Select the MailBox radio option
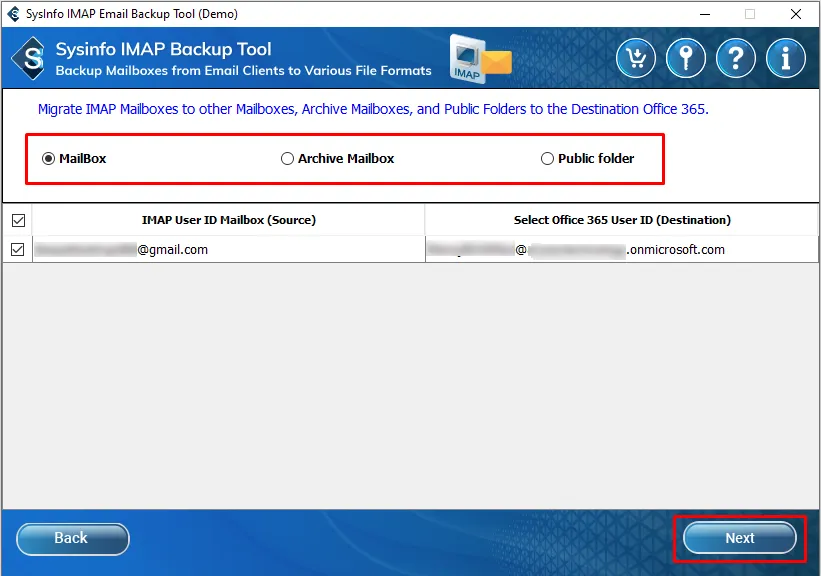The width and height of the screenshot is (821, 576). 48,158
